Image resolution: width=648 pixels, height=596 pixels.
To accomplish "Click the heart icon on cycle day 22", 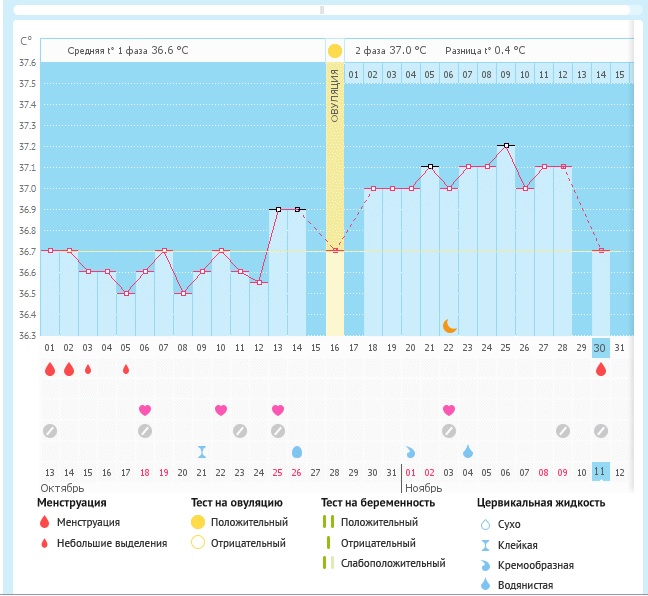I will click(449, 410).
